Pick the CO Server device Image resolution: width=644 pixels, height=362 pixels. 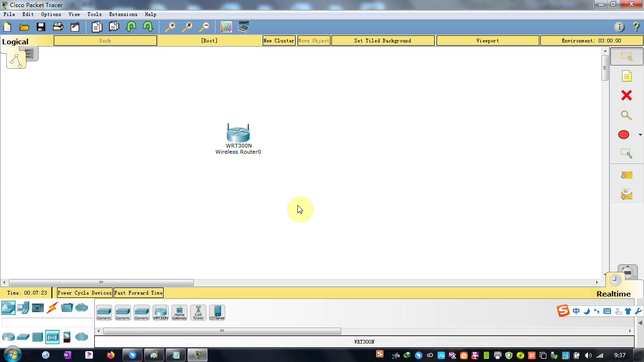click(x=217, y=313)
